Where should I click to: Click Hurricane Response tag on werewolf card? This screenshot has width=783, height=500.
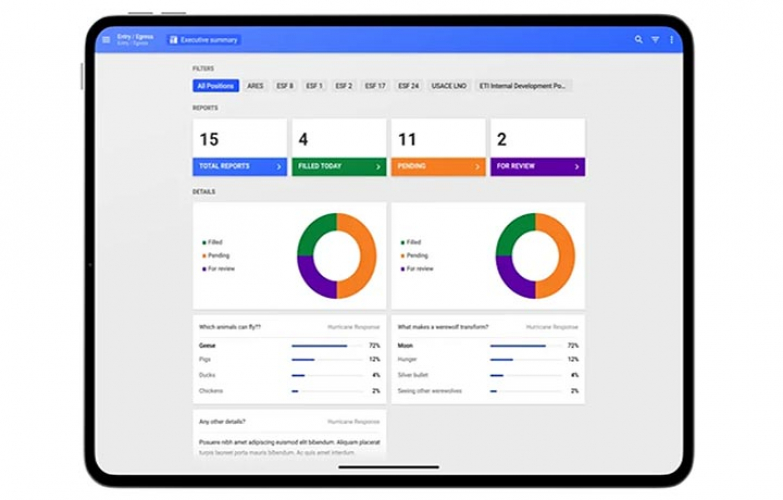tap(552, 327)
